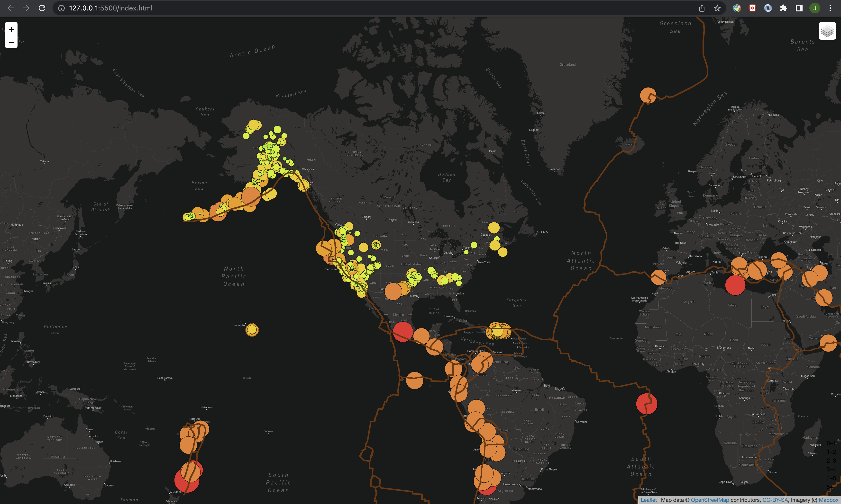The image size is (841, 504).
Task: Bookmark the page via the star icon
Action: [717, 8]
